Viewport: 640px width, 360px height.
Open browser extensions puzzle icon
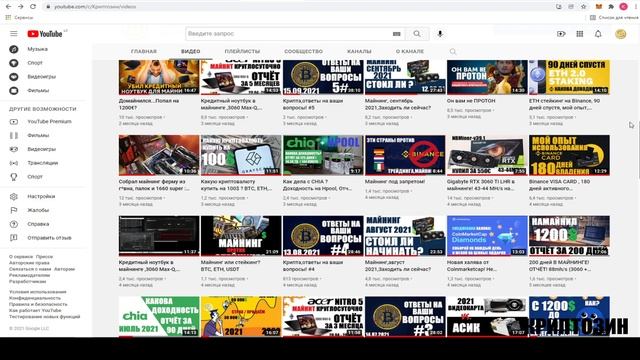click(x=611, y=7)
